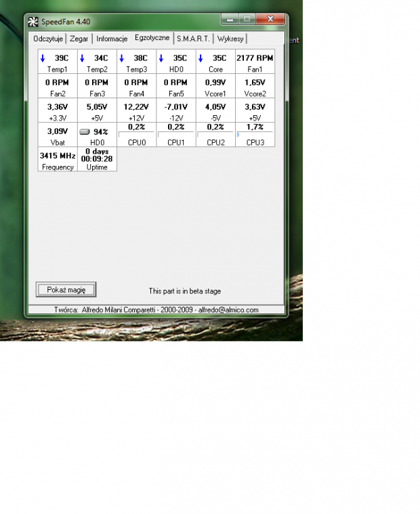Click the Pokaż magię button
Image resolution: width=420 pixels, height=514 pixels.
(x=66, y=289)
